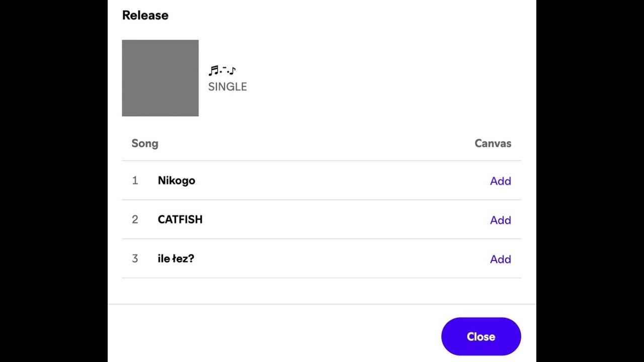The width and height of the screenshot is (644, 362).
Task: Click the Song column header
Action: tap(145, 143)
